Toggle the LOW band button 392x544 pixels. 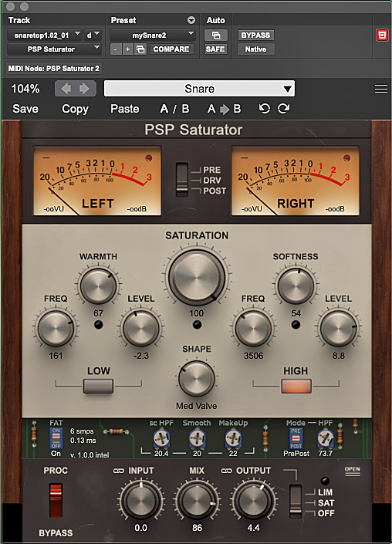point(98,386)
